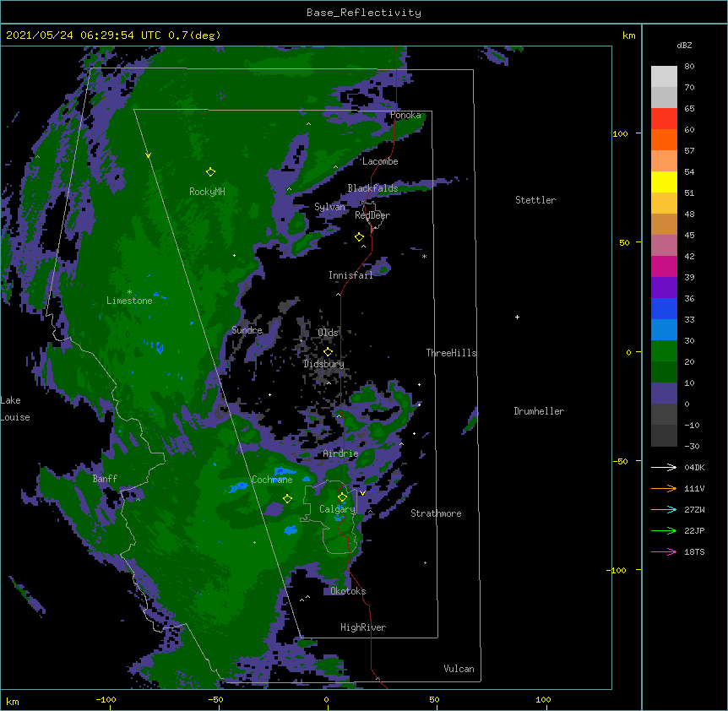The height and width of the screenshot is (711, 728).
Task: Click the Strathmore label
Action: (x=436, y=513)
